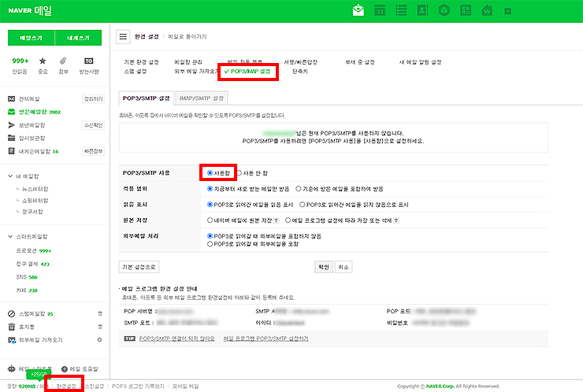Empty spam with trash icon beside 스팸메일함
Screen dimensions: 583x392
coord(100,313)
